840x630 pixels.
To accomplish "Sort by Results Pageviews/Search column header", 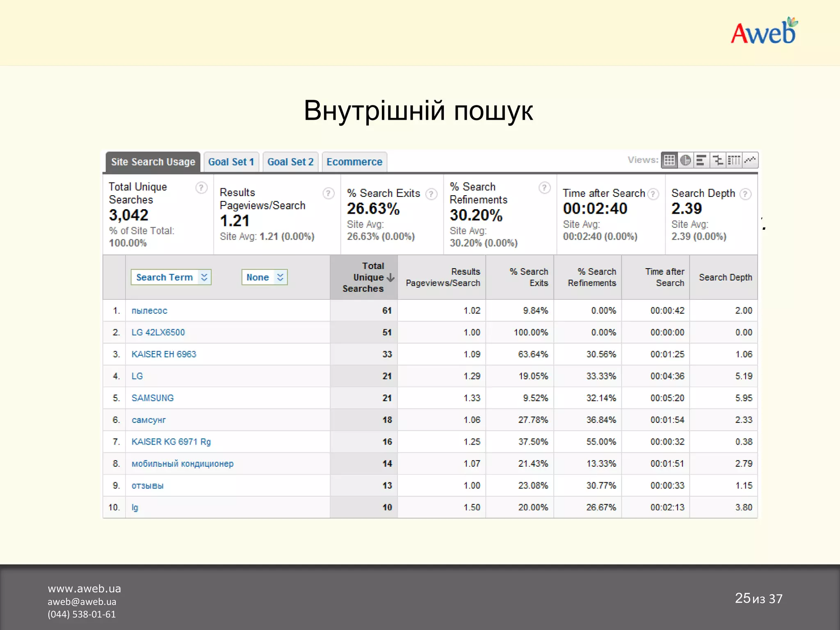I will [x=443, y=277].
